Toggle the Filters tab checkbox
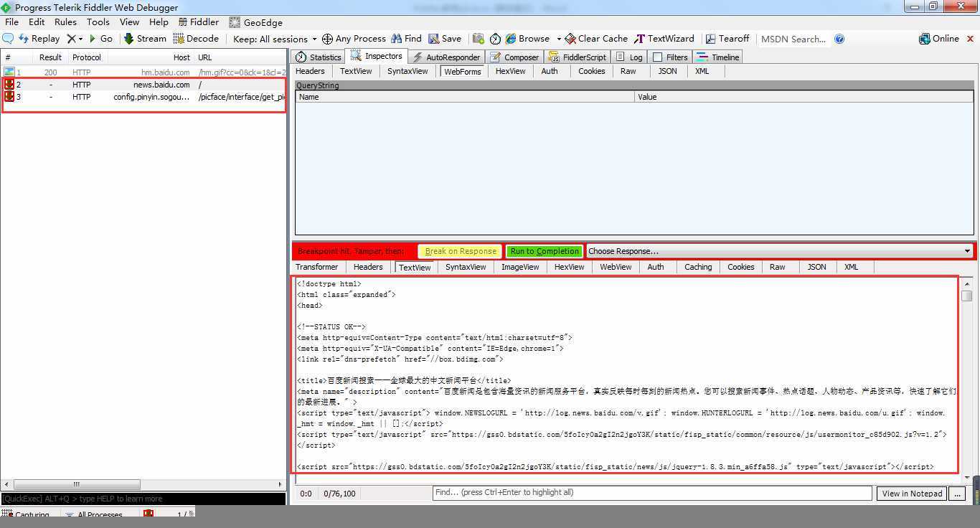 (x=657, y=57)
